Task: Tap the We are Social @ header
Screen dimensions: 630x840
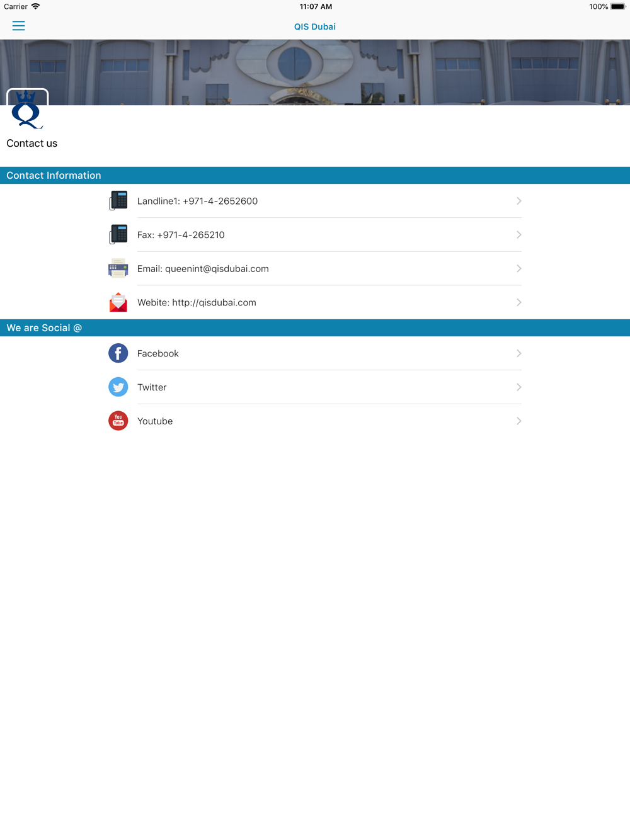Action: tap(315, 327)
